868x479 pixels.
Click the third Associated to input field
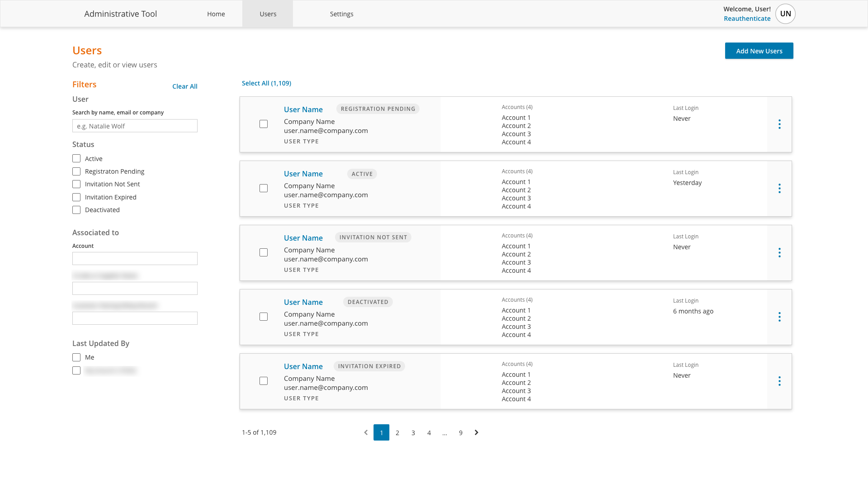pos(135,318)
